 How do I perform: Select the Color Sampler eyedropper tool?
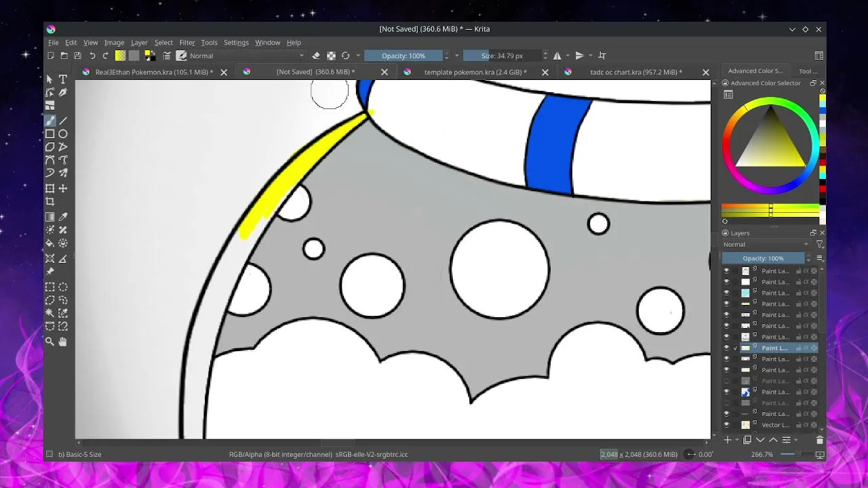point(63,217)
